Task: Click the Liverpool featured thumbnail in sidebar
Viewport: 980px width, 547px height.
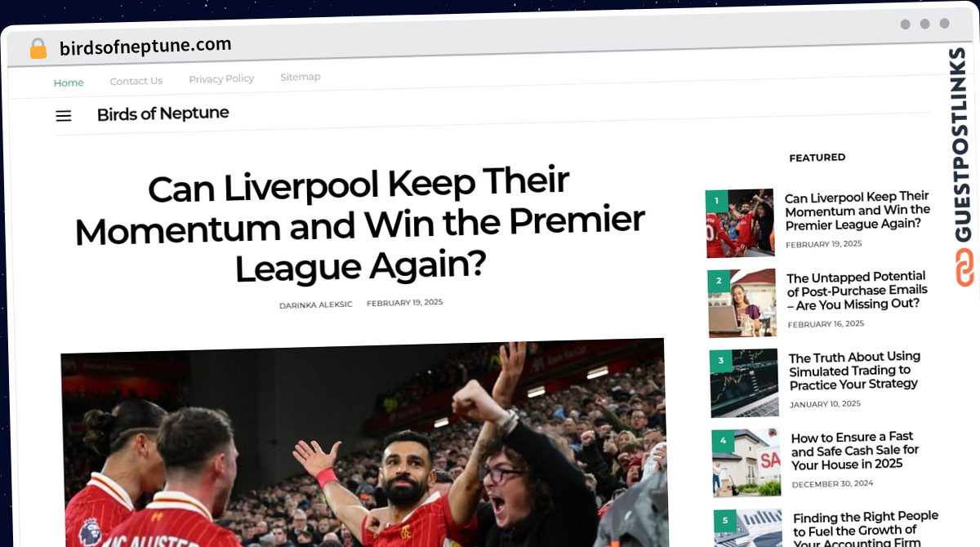Action: 740,223
